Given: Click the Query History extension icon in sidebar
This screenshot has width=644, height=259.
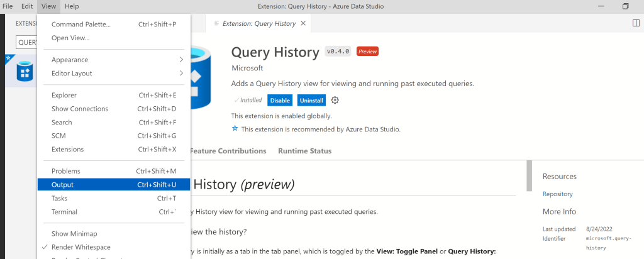Looking at the screenshot, I should 25,72.
